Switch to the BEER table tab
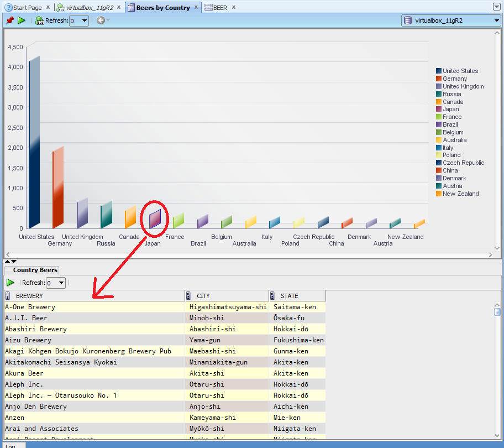504x448 pixels. [220, 7]
